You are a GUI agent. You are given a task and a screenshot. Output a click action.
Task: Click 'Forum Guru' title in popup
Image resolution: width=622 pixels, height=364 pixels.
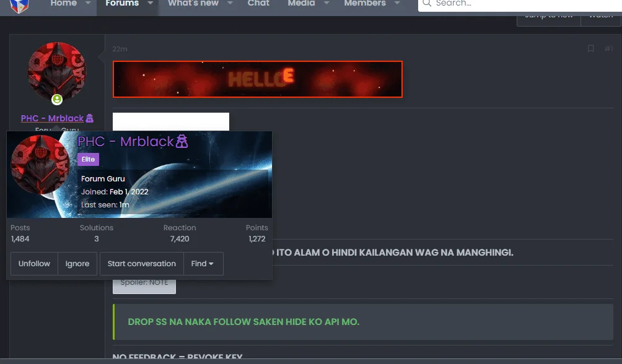103,179
